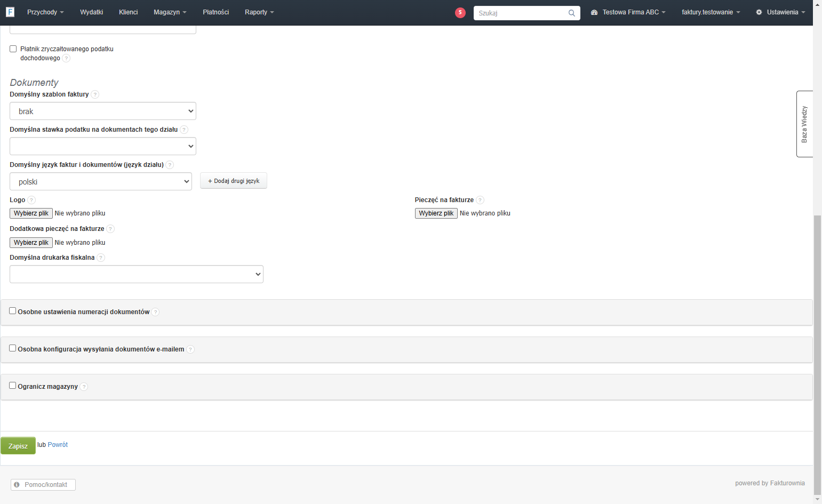Open the Domyślna drukarka fiskalna dropdown
Image resolution: width=822 pixels, height=504 pixels.
click(x=137, y=274)
